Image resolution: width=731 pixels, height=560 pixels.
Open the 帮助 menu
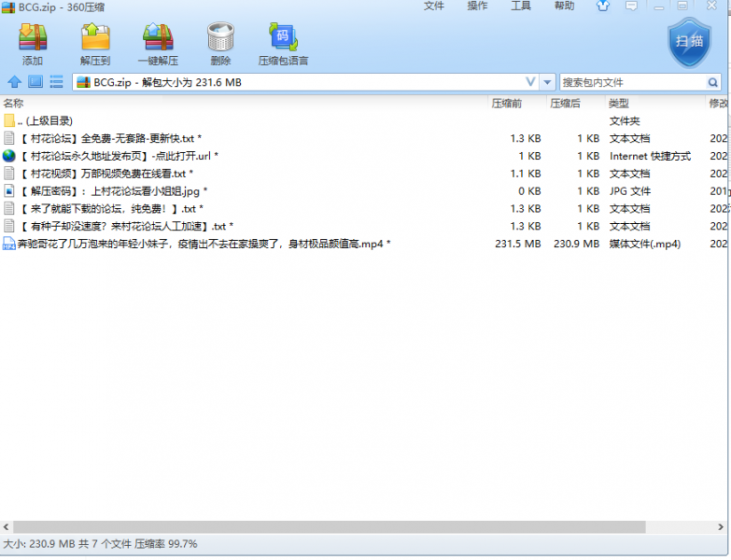pos(564,7)
